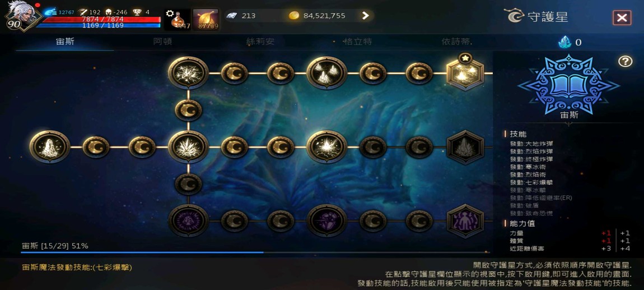Image resolution: width=644 pixels, height=290 pixels.
Task: Open the question mark help icon
Action: (x=625, y=61)
